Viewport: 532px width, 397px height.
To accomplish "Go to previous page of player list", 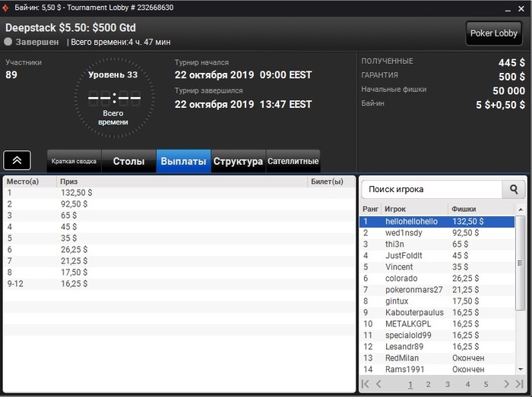I will (378, 384).
